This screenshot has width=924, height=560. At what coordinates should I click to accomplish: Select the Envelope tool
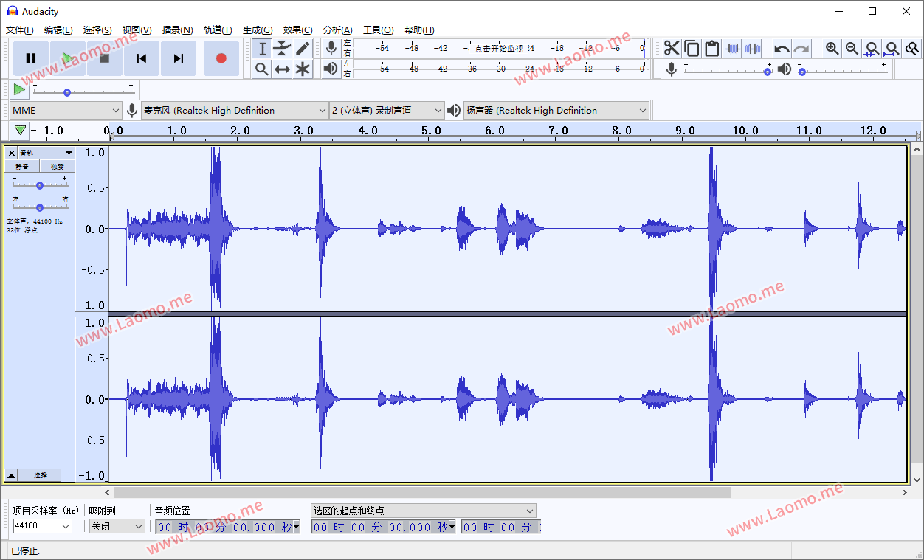(x=282, y=49)
